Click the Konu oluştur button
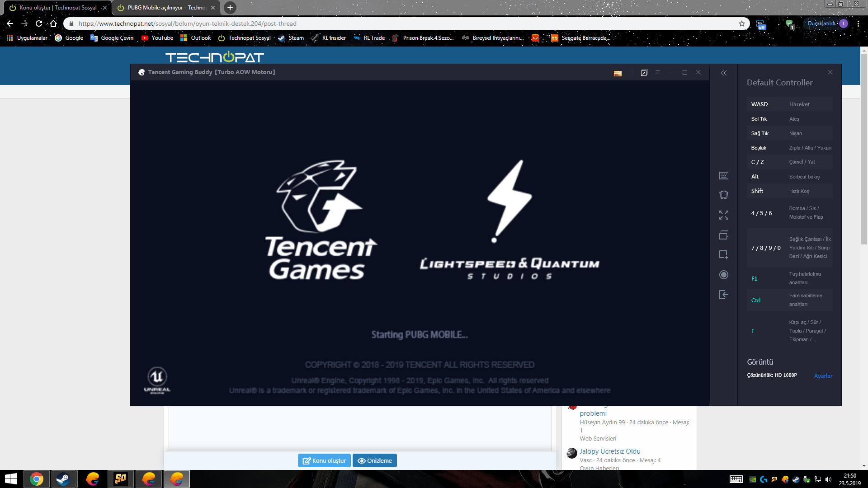The image size is (868, 488). 324,460
